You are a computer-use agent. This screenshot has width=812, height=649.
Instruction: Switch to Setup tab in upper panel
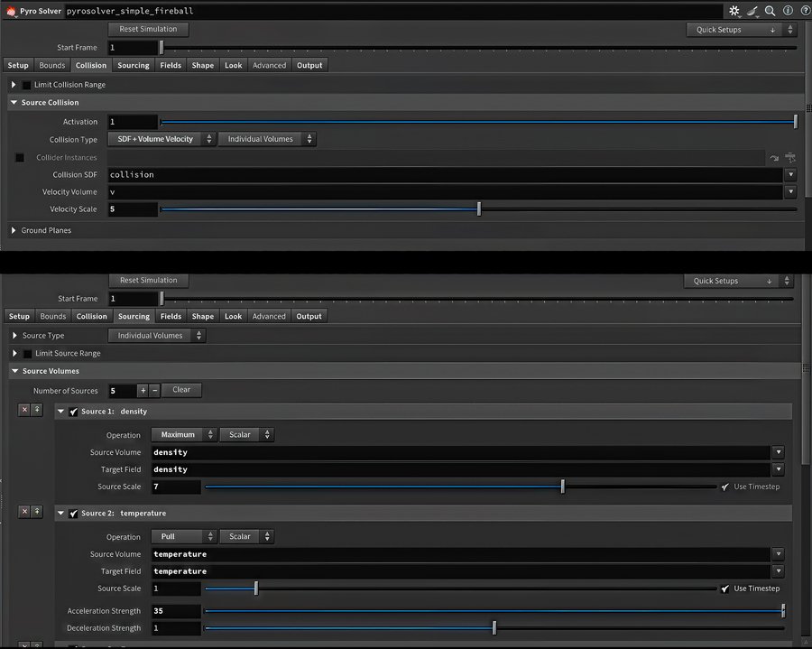point(18,65)
